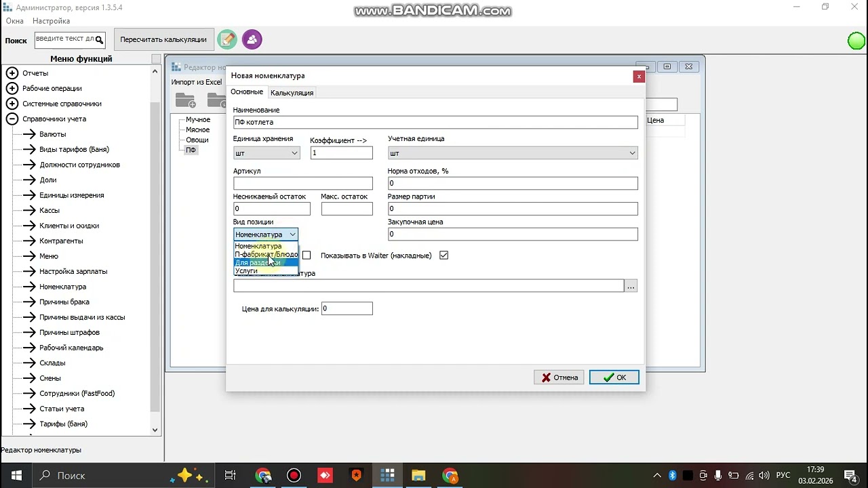Image resolution: width=868 pixels, height=488 pixels.
Task: Click the Цена для калькуляции field
Action: tap(347, 308)
